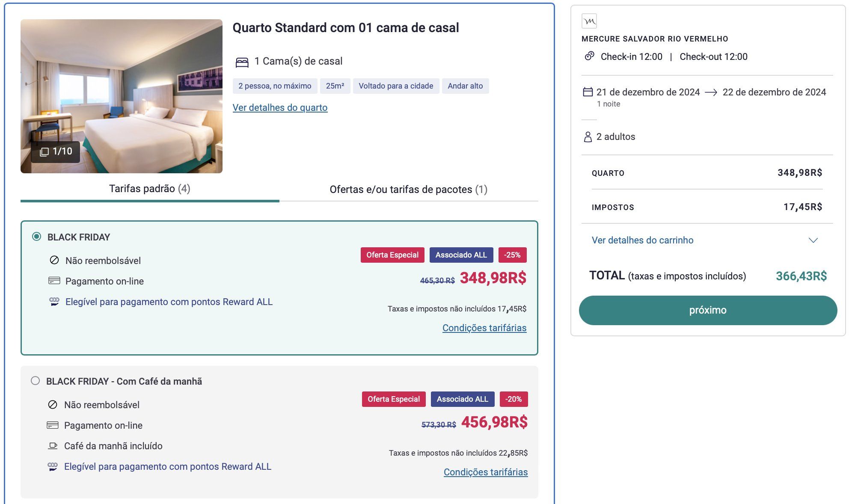Expand cart details with the chevron arrow

pyautogui.click(x=813, y=240)
